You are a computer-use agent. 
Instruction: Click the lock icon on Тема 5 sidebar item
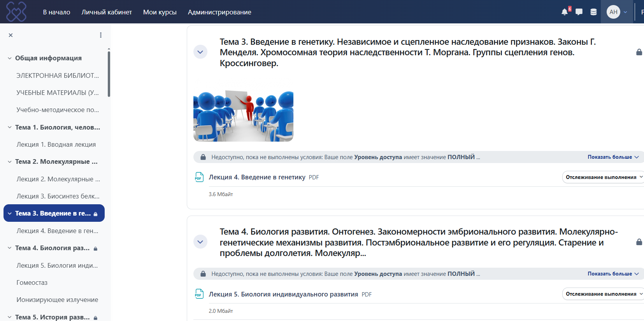click(96, 317)
